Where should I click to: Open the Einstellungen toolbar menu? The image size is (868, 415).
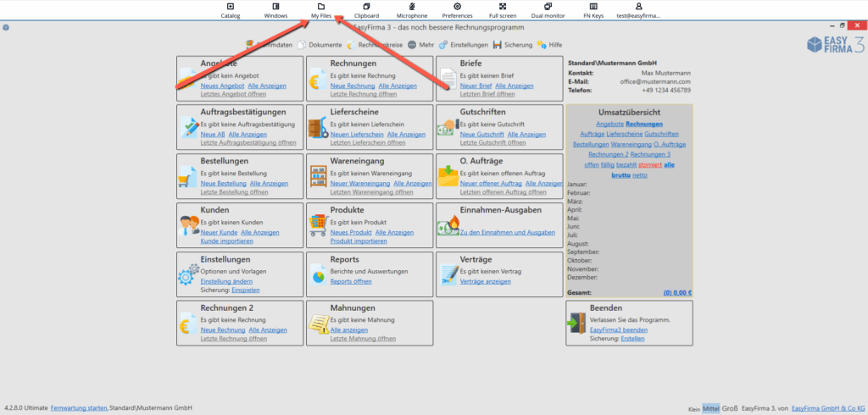[464, 45]
